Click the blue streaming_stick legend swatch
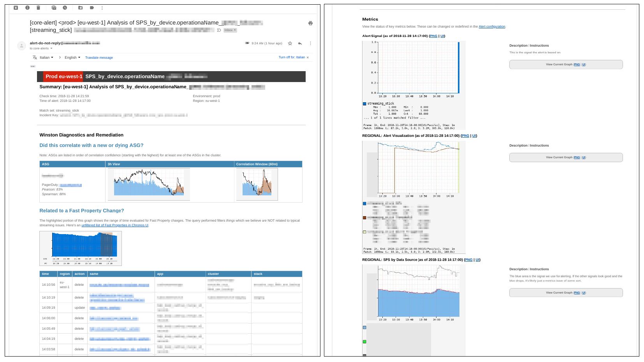 pyautogui.click(x=364, y=104)
